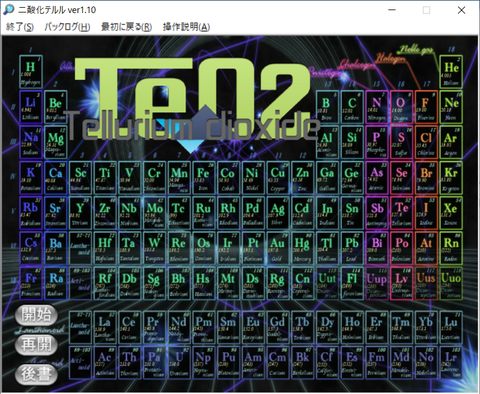The width and height of the screenshot is (480, 394).
Task: Open the バックログ(H) menu
Action: point(67,27)
